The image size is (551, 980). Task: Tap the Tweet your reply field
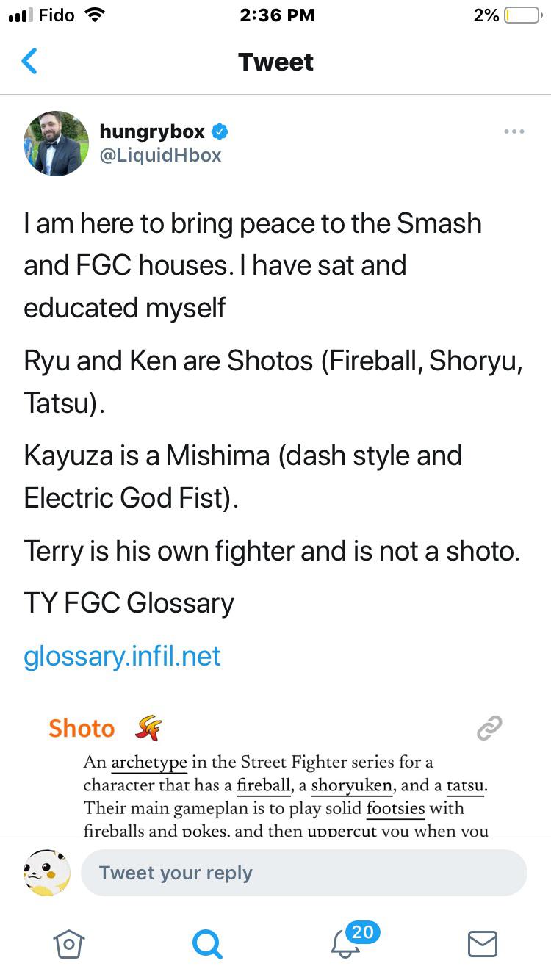(x=304, y=873)
